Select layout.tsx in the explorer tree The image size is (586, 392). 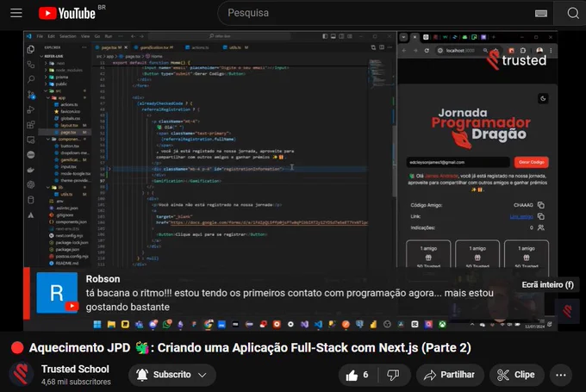click(x=69, y=125)
